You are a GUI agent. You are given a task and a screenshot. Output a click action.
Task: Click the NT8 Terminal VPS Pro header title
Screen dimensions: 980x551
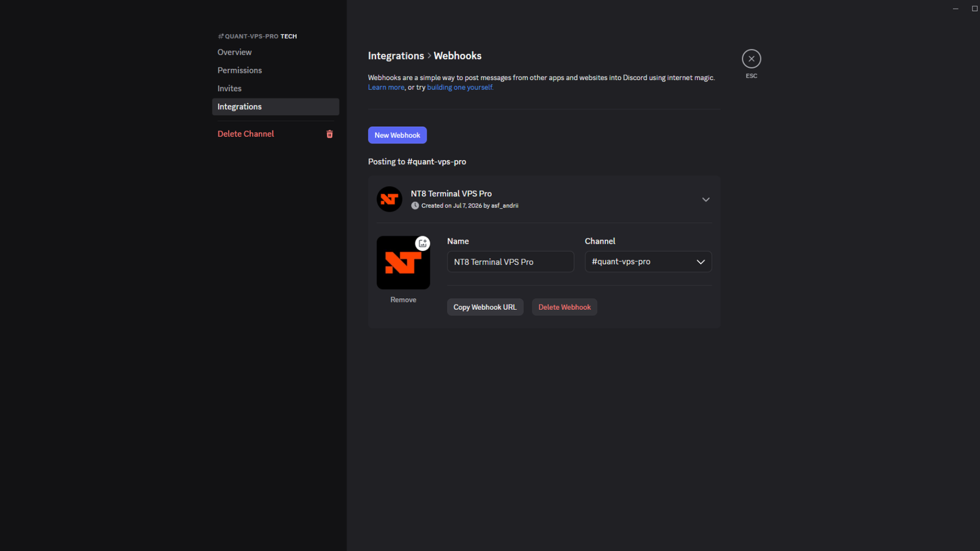(451, 193)
